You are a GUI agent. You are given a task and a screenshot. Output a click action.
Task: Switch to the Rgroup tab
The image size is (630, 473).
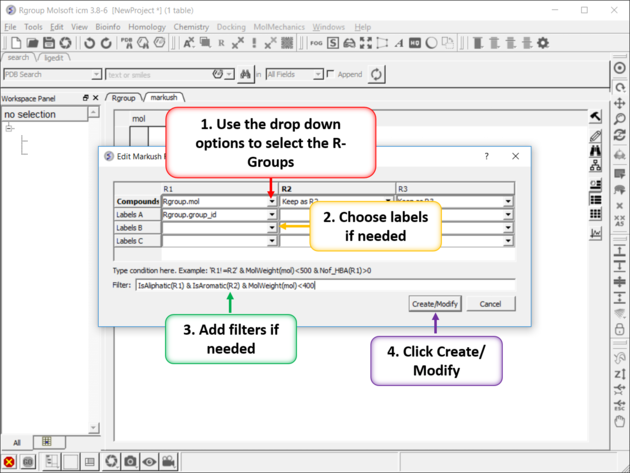pos(123,98)
